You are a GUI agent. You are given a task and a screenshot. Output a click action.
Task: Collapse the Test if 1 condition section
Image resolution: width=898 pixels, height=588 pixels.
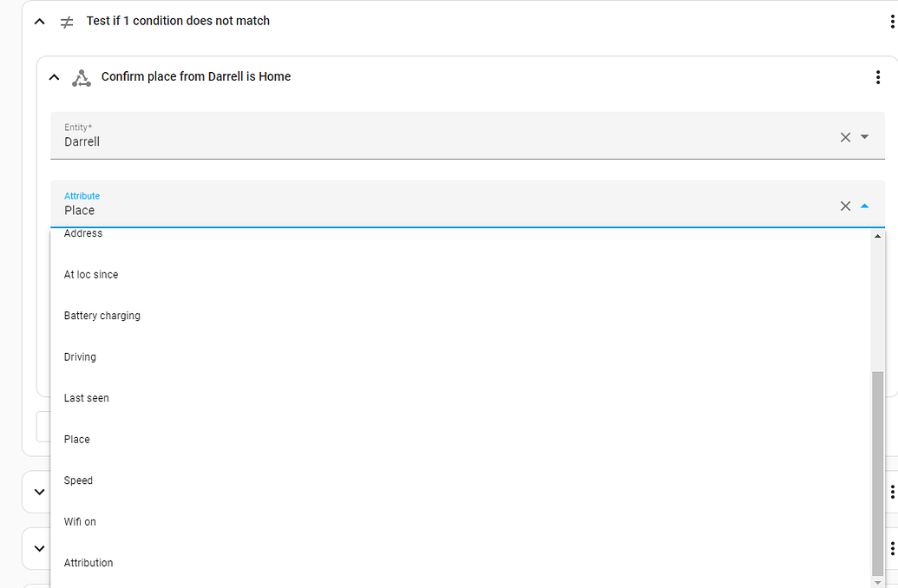(x=39, y=22)
